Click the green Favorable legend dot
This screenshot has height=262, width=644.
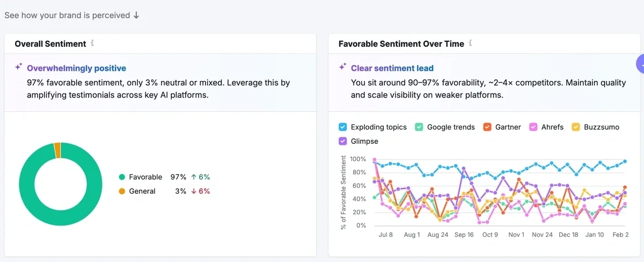point(122,177)
